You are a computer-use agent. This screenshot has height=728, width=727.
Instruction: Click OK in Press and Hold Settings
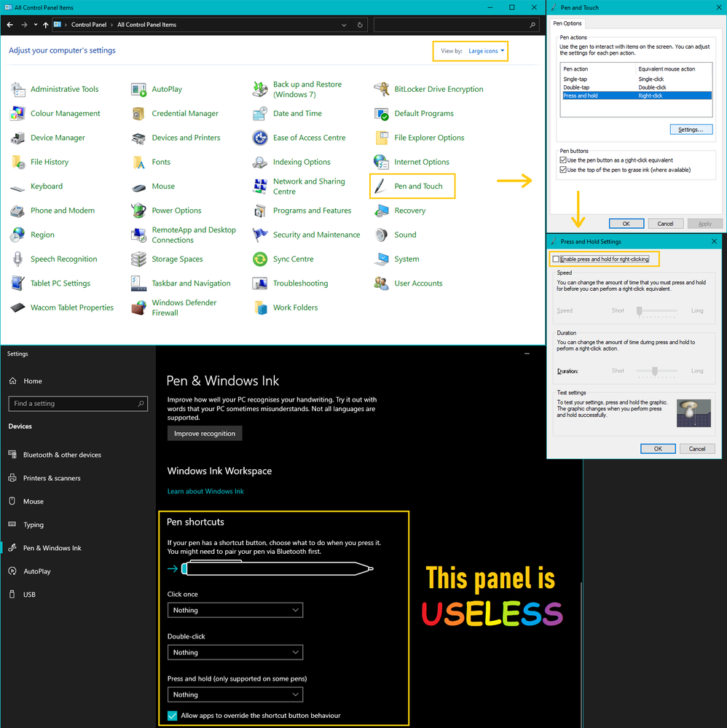tap(658, 449)
